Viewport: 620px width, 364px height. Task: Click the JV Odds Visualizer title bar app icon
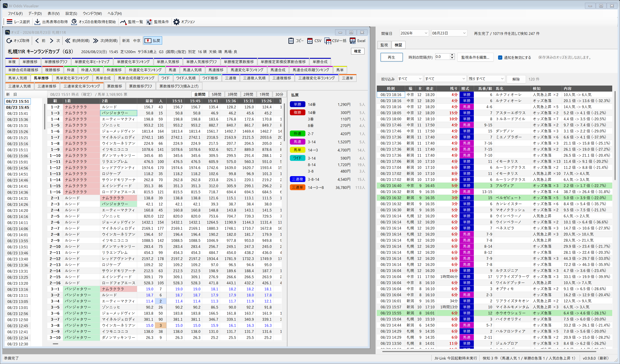(5, 6)
